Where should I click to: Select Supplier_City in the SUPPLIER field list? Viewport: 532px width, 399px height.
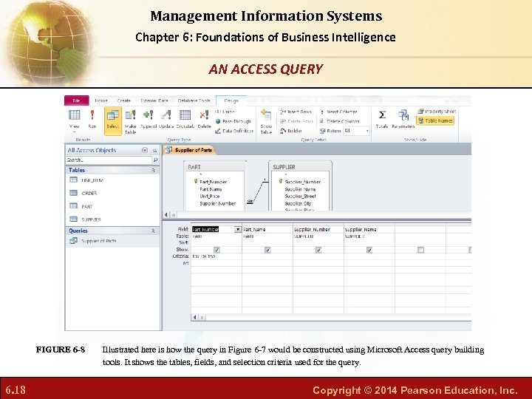pyautogui.click(x=298, y=204)
